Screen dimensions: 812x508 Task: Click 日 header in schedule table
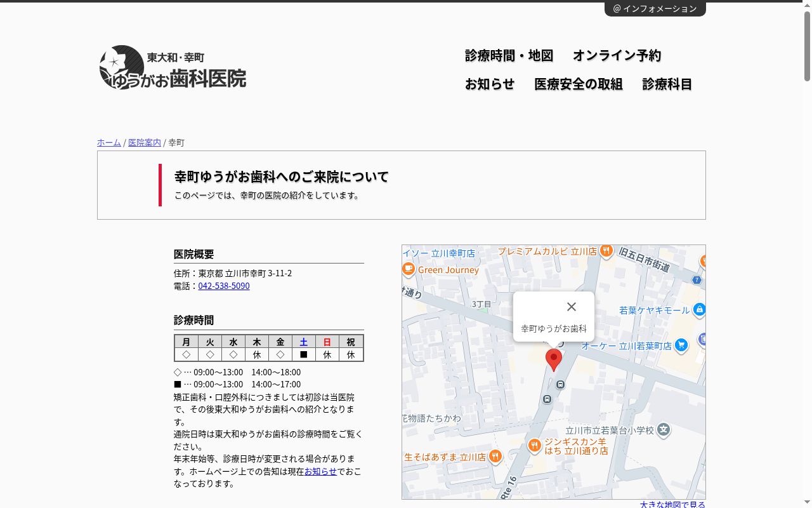(327, 342)
